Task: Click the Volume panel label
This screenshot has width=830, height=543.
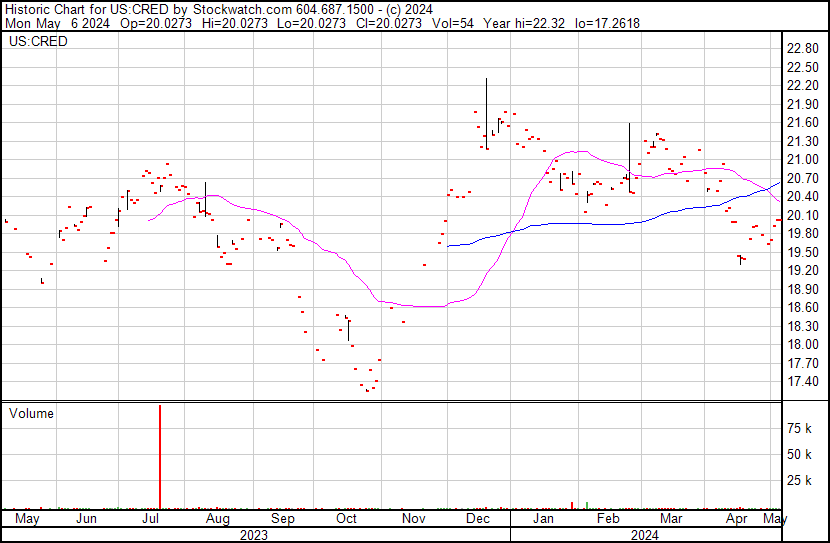Action: click(x=30, y=414)
